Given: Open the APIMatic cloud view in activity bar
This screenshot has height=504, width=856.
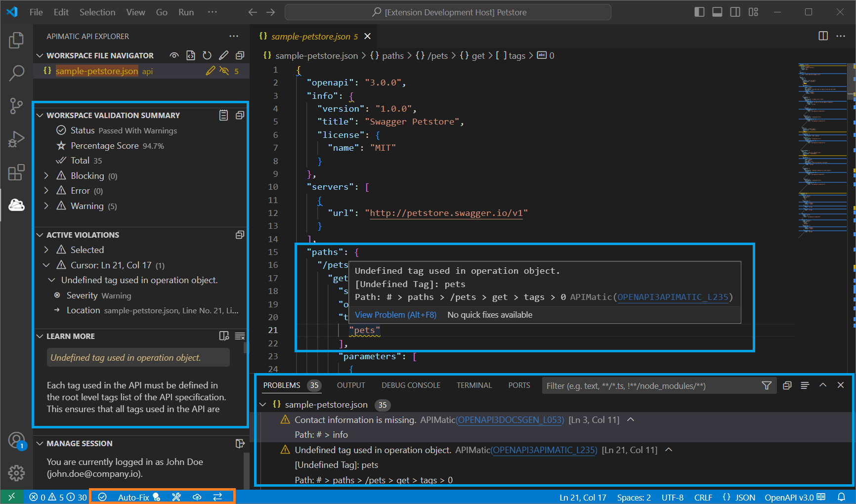Looking at the screenshot, I should 16,205.
